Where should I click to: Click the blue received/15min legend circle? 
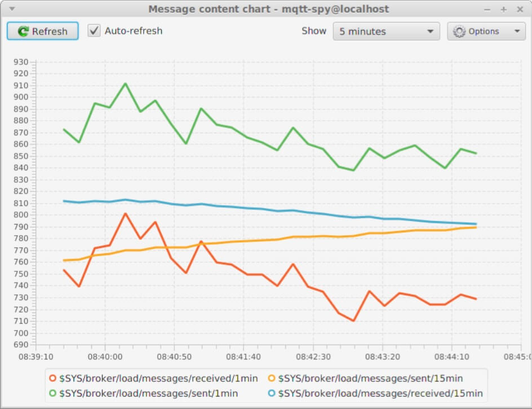click(272, 393)
